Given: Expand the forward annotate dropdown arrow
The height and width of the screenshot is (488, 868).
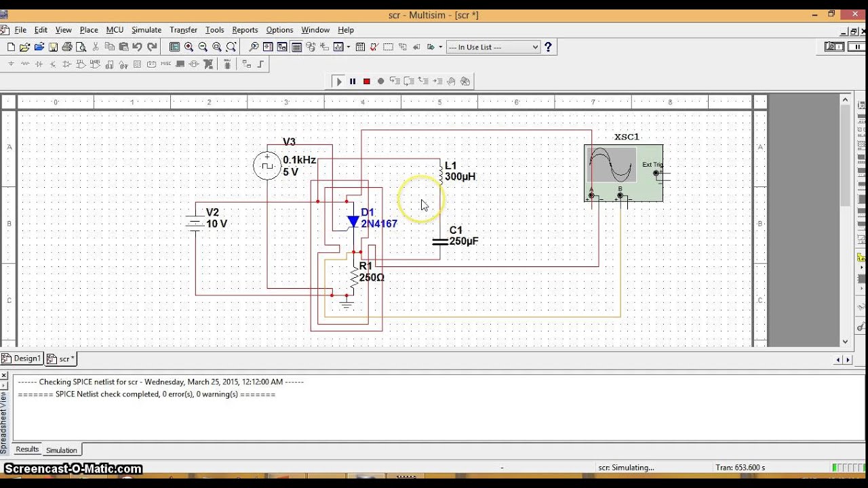Looking at the screenshot, I should click(441, 47).
